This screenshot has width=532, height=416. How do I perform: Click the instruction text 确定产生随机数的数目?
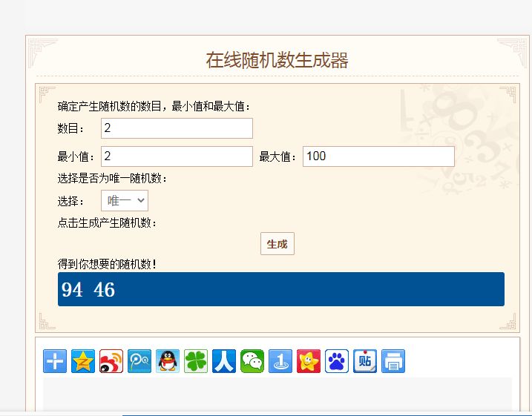(109, 107)
